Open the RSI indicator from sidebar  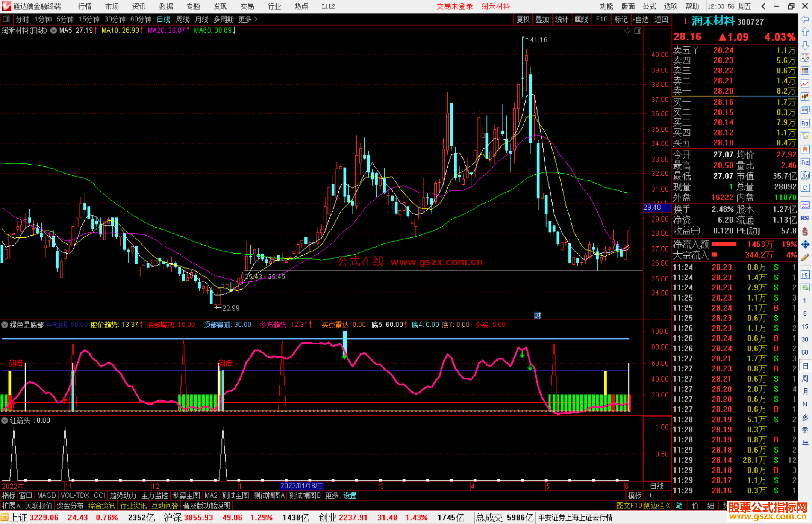(805, 218)
